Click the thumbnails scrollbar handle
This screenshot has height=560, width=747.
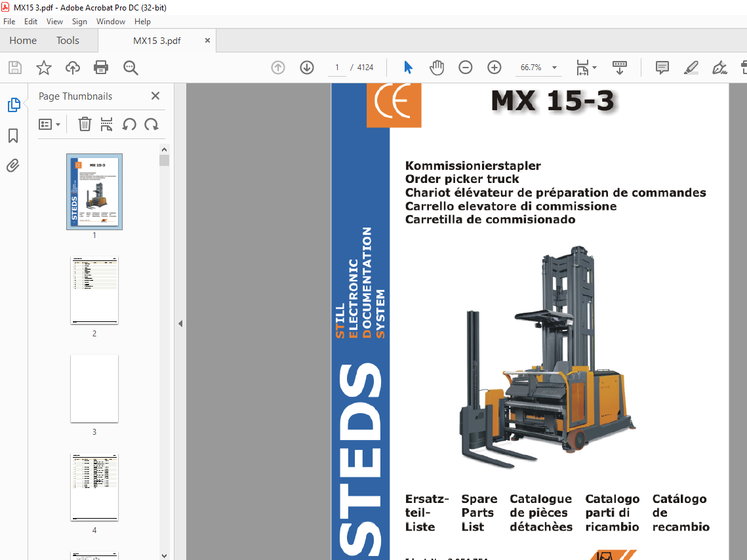pos(165,160)
